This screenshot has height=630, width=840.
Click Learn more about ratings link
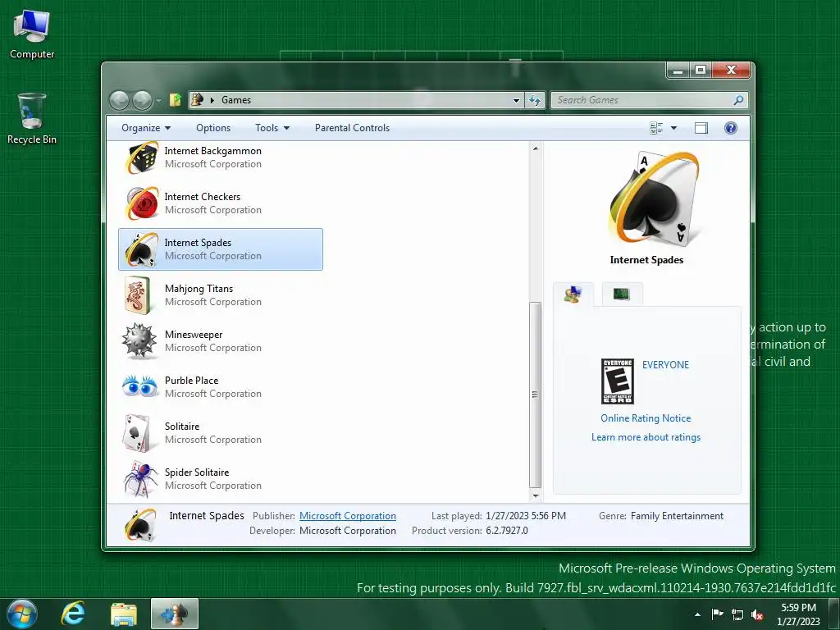pyautogui.click(x=646, y=437)
